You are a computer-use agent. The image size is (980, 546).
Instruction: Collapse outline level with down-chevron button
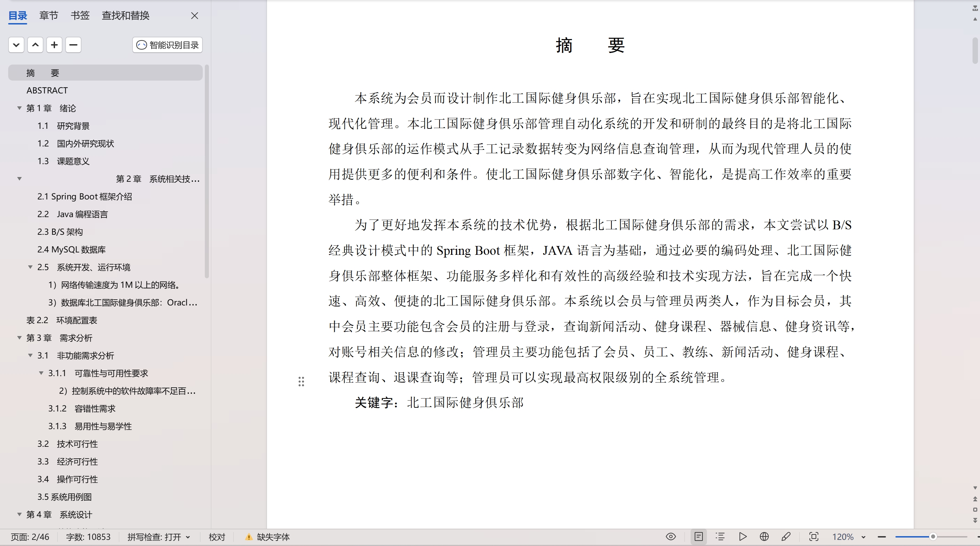coord(16,45)
